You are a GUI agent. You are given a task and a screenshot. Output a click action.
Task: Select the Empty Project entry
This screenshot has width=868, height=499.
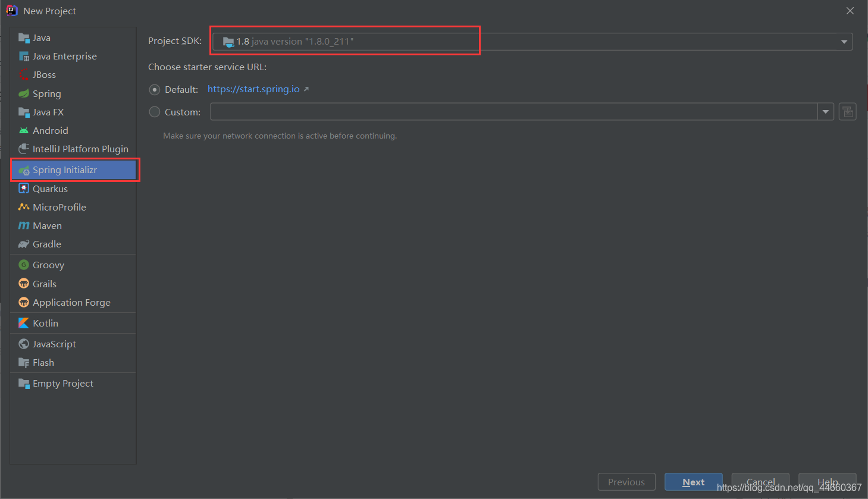tap(73, 383)
